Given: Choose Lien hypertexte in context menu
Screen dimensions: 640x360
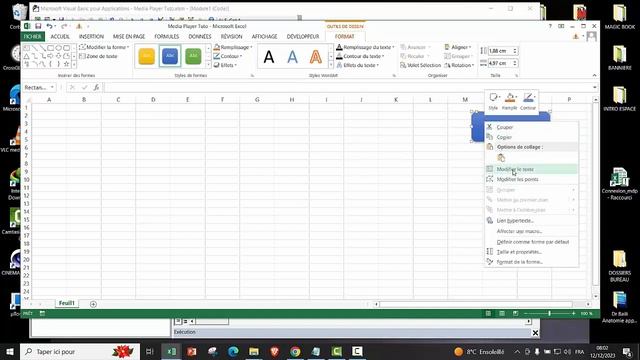Looking at the screenshot, I should (531, 220).
